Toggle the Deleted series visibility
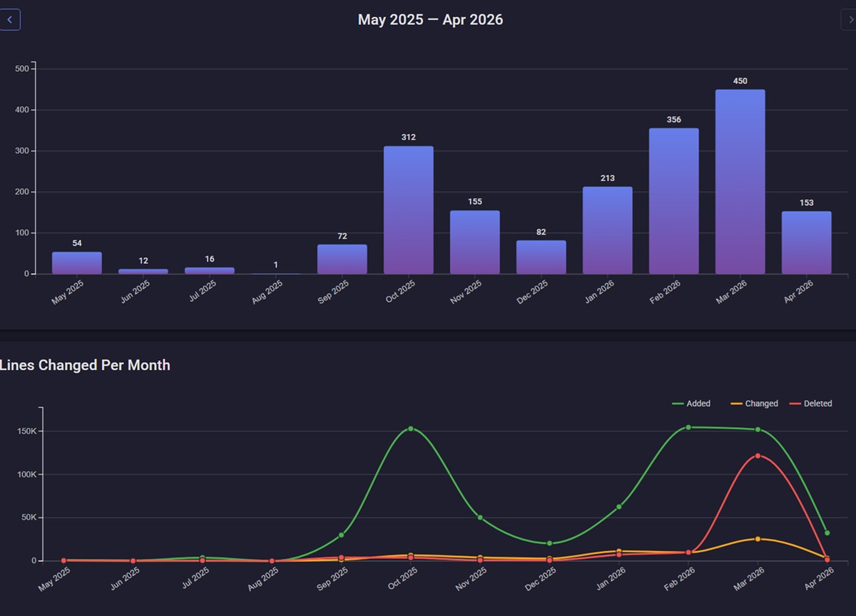Viewport: 856px width, 616px height. coord(813,404)
